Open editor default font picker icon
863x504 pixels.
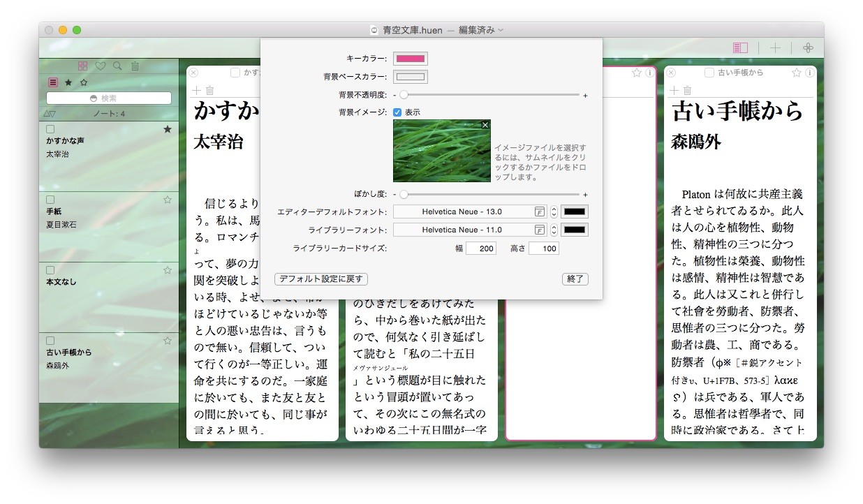point(540,212)
